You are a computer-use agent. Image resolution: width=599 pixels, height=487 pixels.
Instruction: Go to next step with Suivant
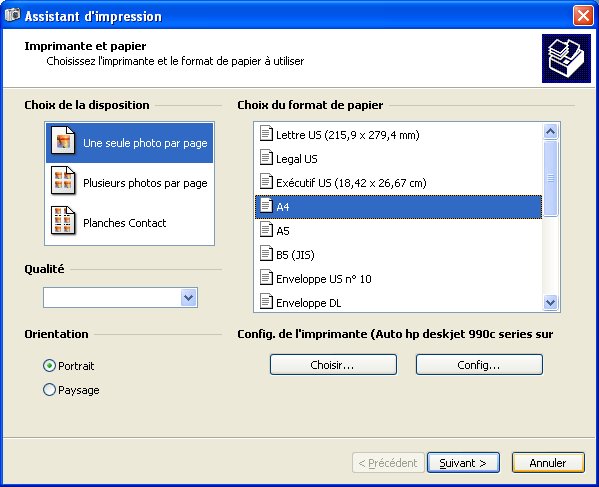(463, 463)
